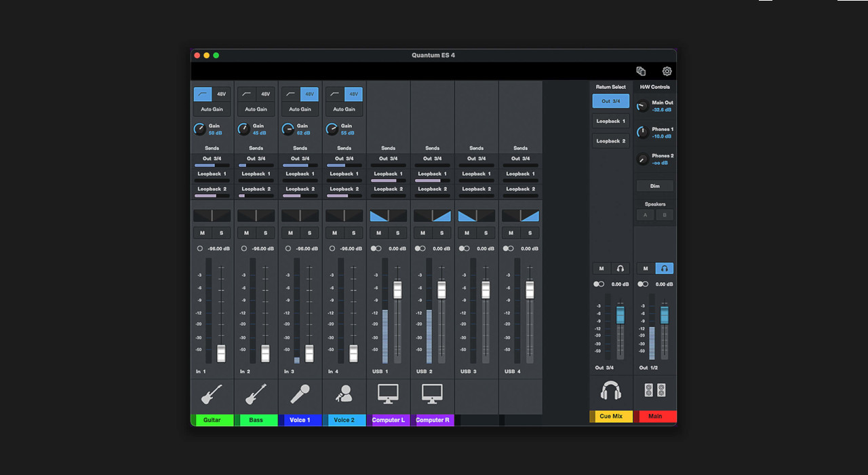This screenshot has height=475, width=868.
Task: Toggle headphone listen on Main channel
Action: click(665, 269)
